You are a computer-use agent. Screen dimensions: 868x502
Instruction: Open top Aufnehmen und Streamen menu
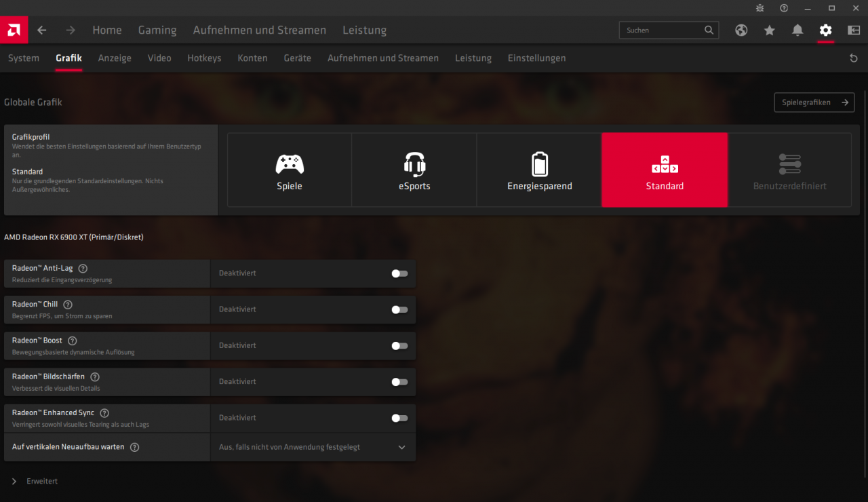tap(260, 30)
